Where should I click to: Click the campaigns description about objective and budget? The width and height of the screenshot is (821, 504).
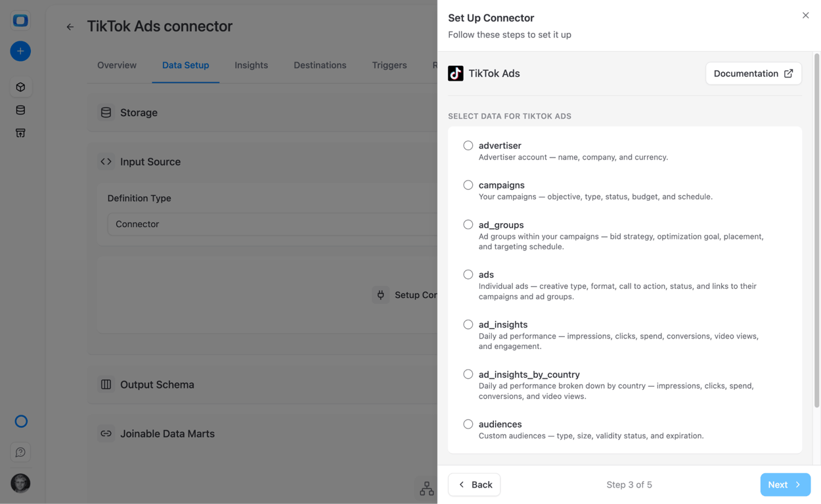point(596,197)
